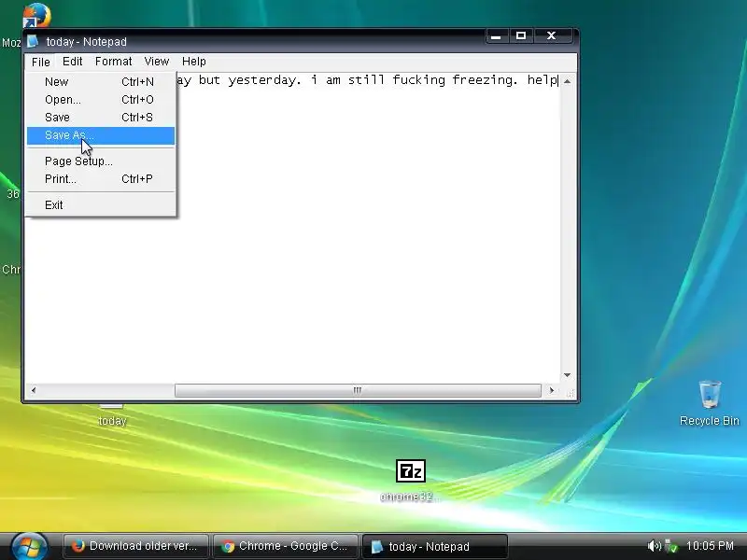Click the horizontal scrollbar right arrow
747x560 pixels.
click(551, 390)
